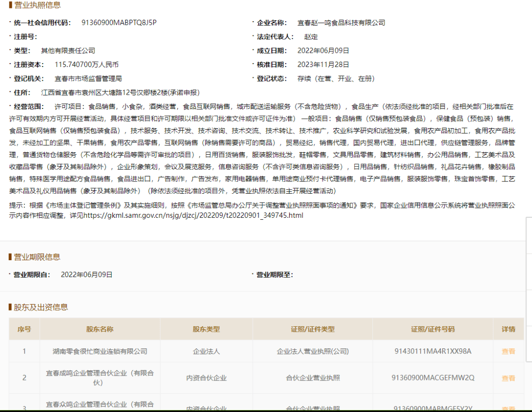Image resolution: width=532 pixels, height=412 pixels.
Task: Click 内资合伙企业 in the 宜春成鸣 row
Action: pos(206,378)
